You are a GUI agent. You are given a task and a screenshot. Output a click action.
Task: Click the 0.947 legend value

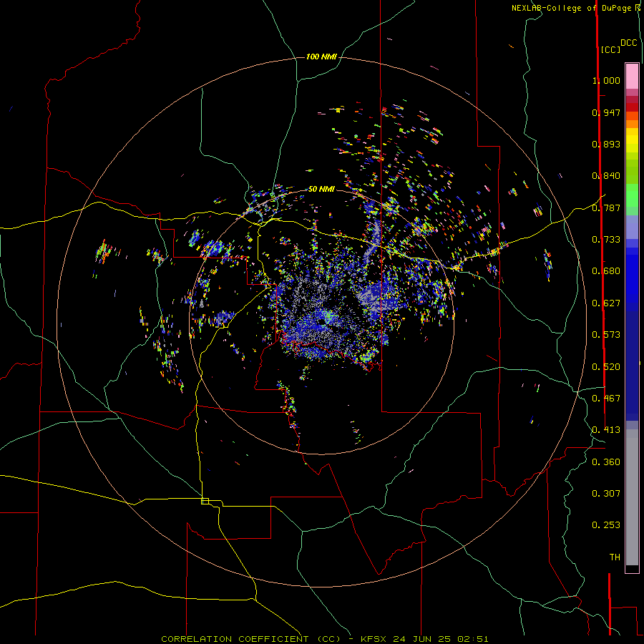tap(606, 112)
